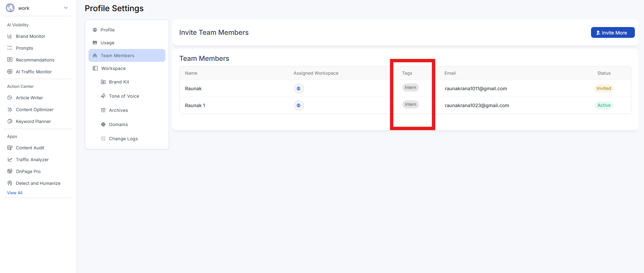644x273 pixels.
Task: Select Team Members in settings menu
Action: click(x=117, y=55)
